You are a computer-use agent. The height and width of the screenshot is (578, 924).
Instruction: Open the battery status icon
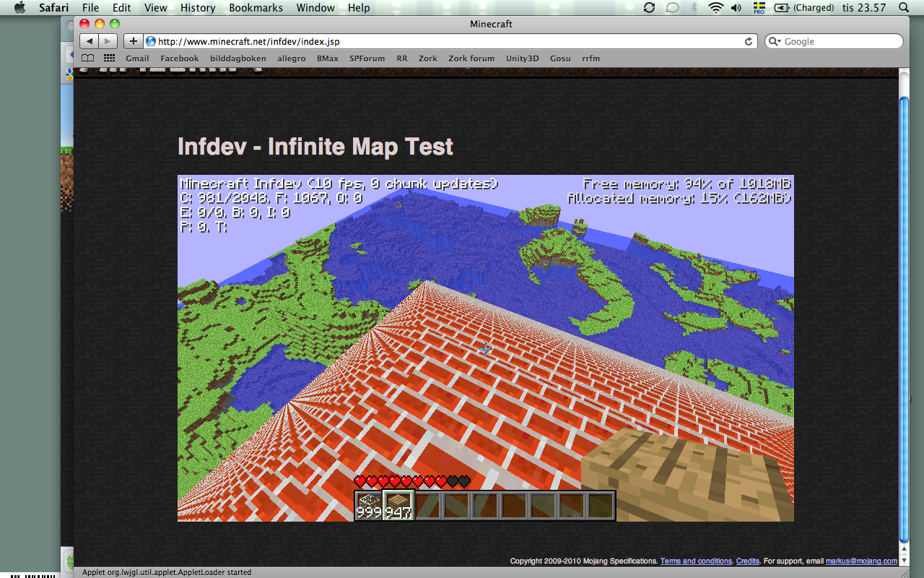pos(782,8)
